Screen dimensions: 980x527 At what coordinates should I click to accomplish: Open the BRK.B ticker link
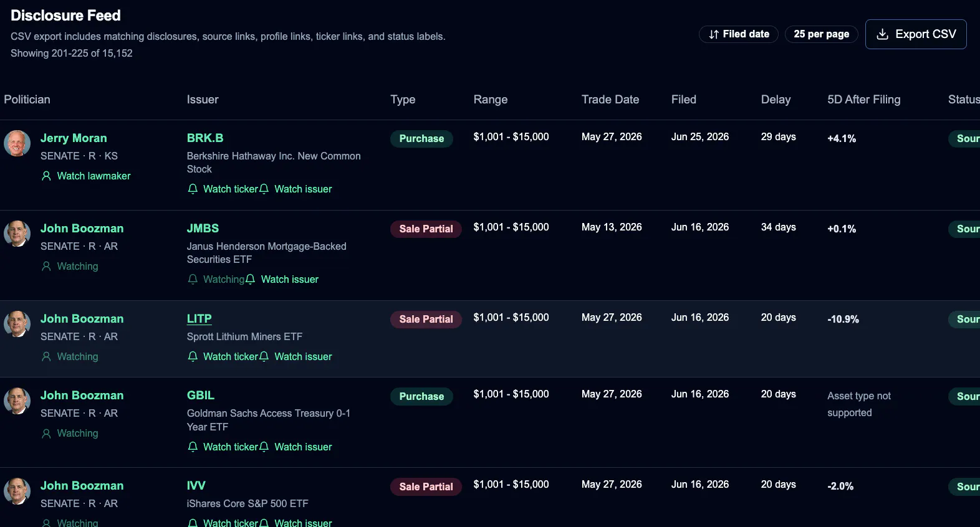tap(205, 138)
